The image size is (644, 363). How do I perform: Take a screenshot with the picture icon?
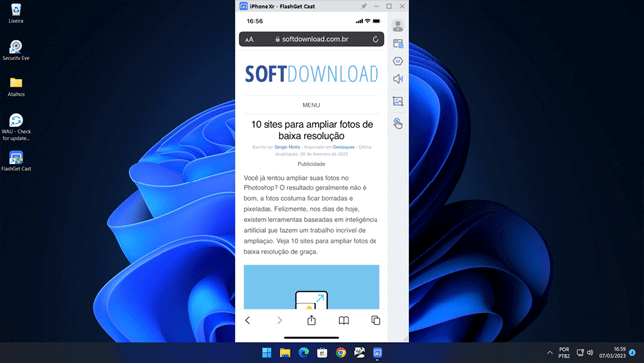click(x=398, y=101)
